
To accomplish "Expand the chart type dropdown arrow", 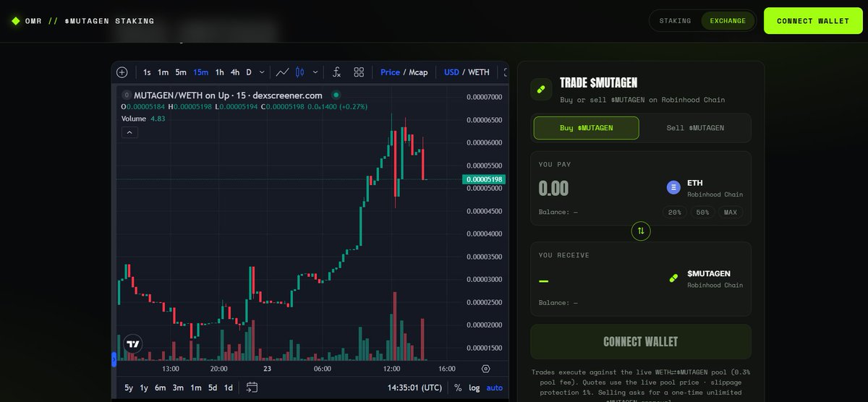I will click(x=315, y=72).
